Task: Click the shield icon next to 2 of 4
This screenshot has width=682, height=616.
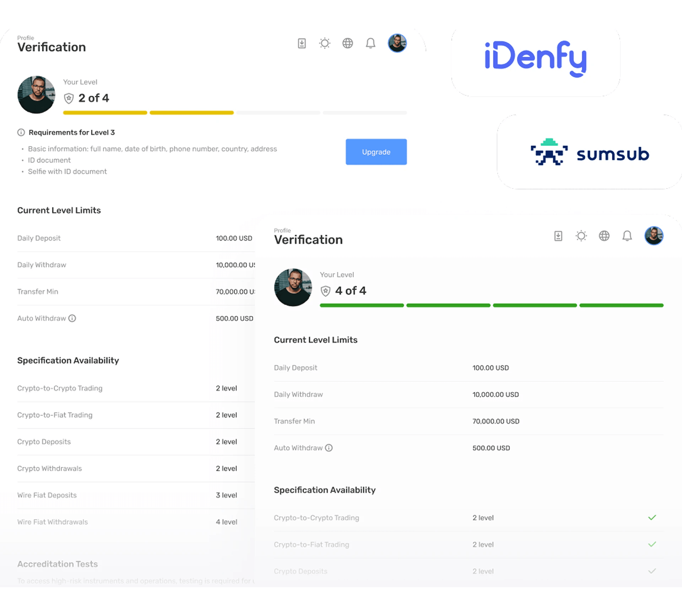Action: (69, 98)
